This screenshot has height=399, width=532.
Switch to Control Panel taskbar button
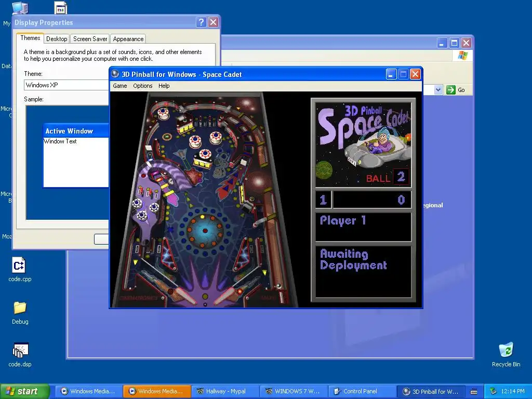362,391
